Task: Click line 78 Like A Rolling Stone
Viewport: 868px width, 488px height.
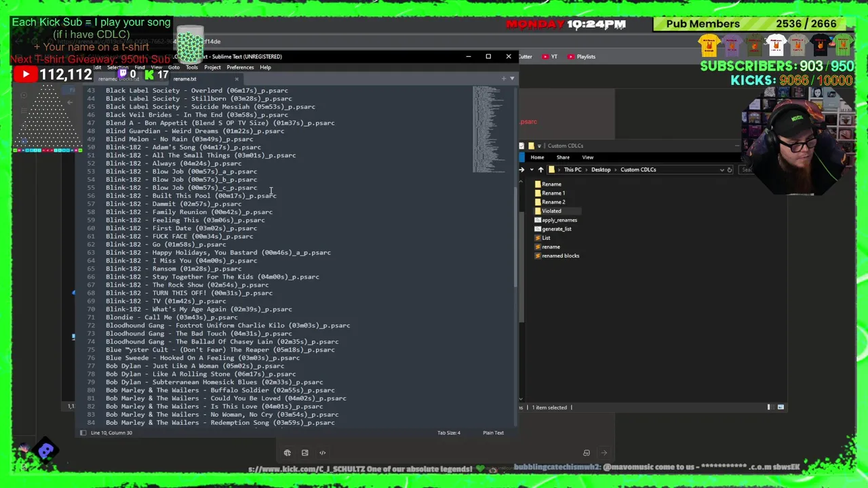Action: pos(201,374)
